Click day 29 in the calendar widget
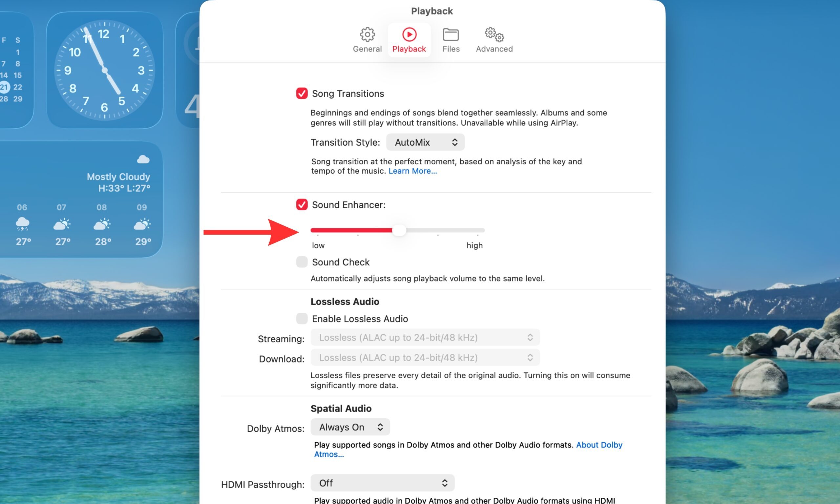Viewport: 840px width, 504px height. click(x=18, y=99)
